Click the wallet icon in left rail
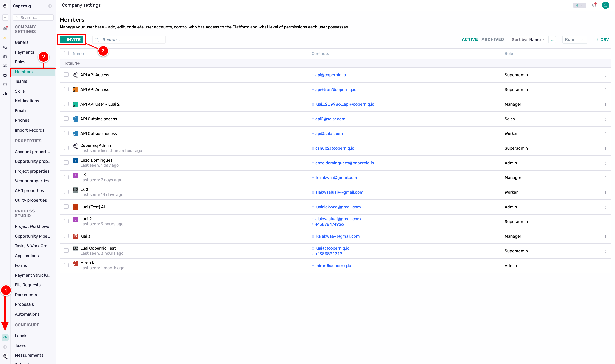Screen dimensions: 615x364 click(x=5, y=75)
